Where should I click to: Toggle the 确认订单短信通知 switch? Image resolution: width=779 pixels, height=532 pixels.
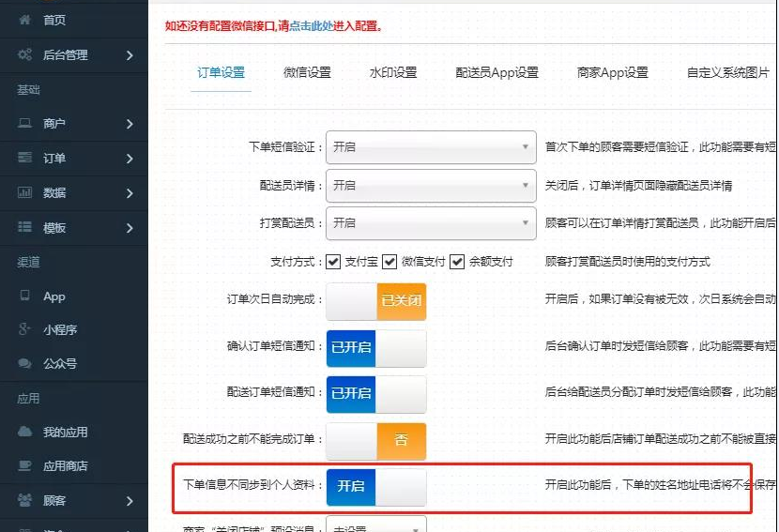click(x=376, y=348)
